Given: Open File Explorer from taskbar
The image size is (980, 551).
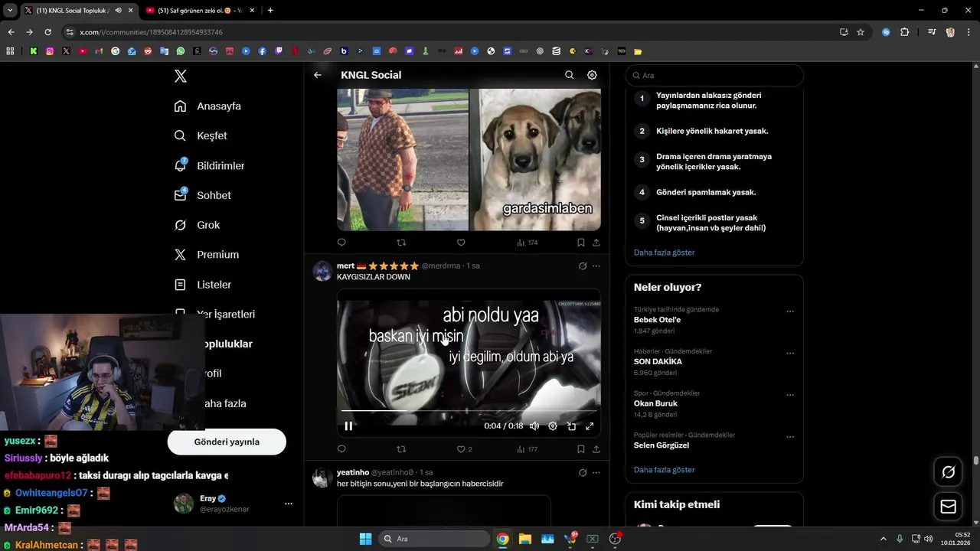Looking at the screenshot, I should click(524, 539).
